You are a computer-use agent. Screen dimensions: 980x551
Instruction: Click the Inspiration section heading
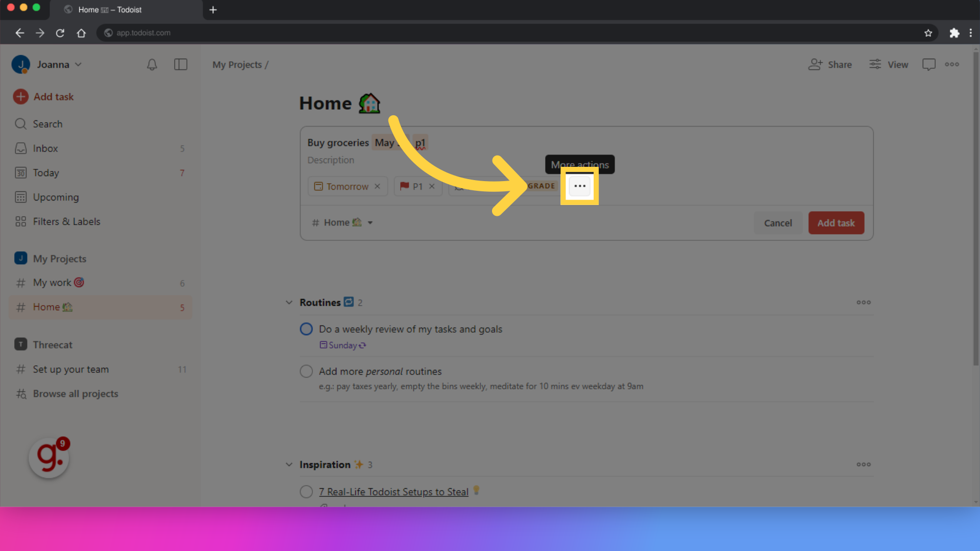(325, 465)
